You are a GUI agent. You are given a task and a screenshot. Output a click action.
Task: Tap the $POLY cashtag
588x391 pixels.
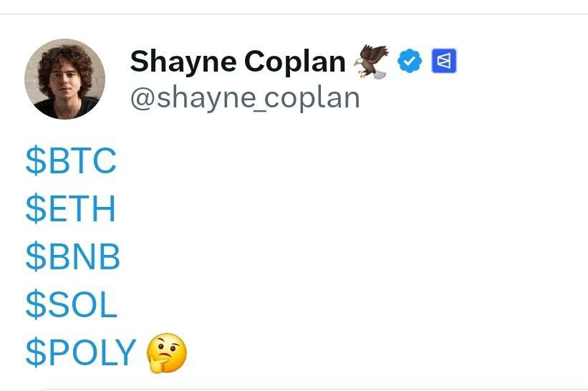[80, 352]
